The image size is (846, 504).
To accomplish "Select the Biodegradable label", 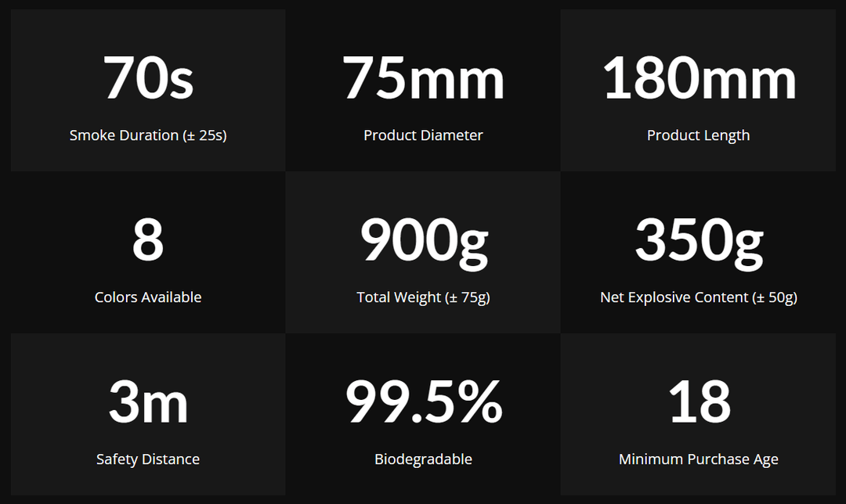I will click(x=423, y=459).
